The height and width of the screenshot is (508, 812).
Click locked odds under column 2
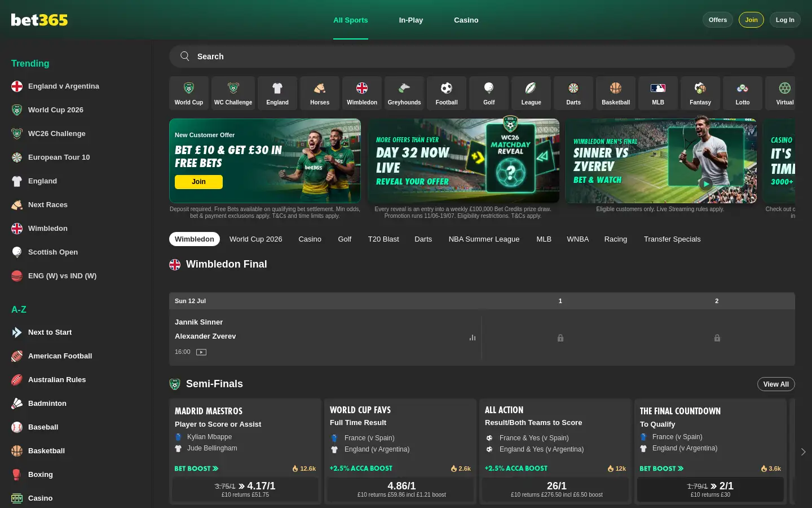tap(717, 338)
